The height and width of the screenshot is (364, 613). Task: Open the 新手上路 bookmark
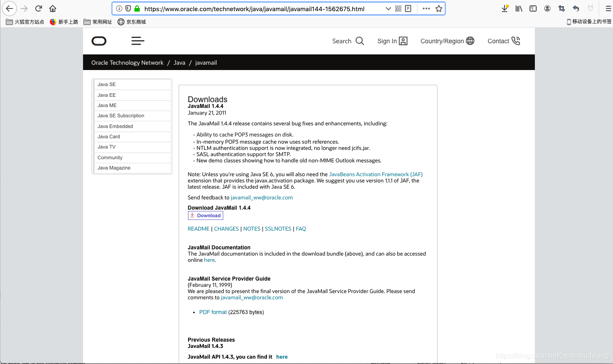(x=64, y=22)
